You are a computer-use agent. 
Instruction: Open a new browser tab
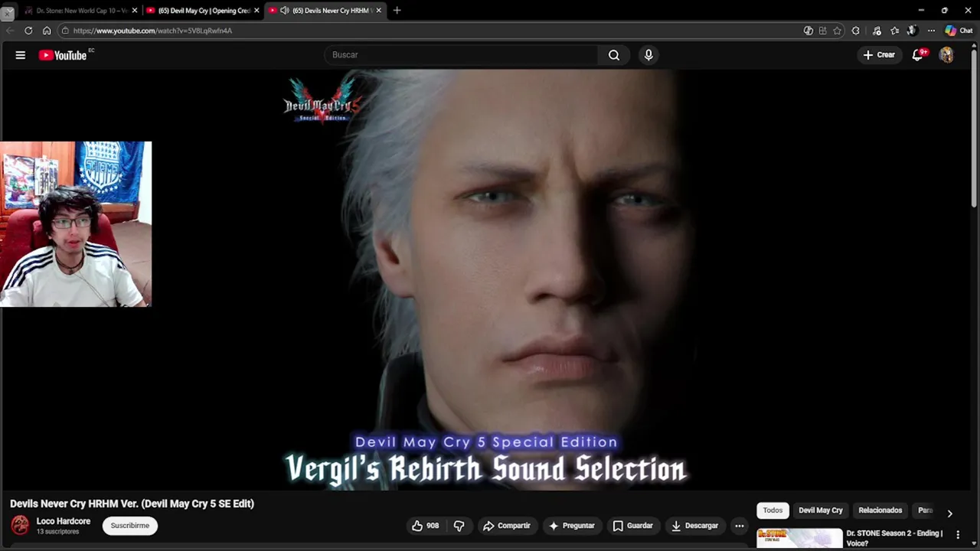[397, 11]
